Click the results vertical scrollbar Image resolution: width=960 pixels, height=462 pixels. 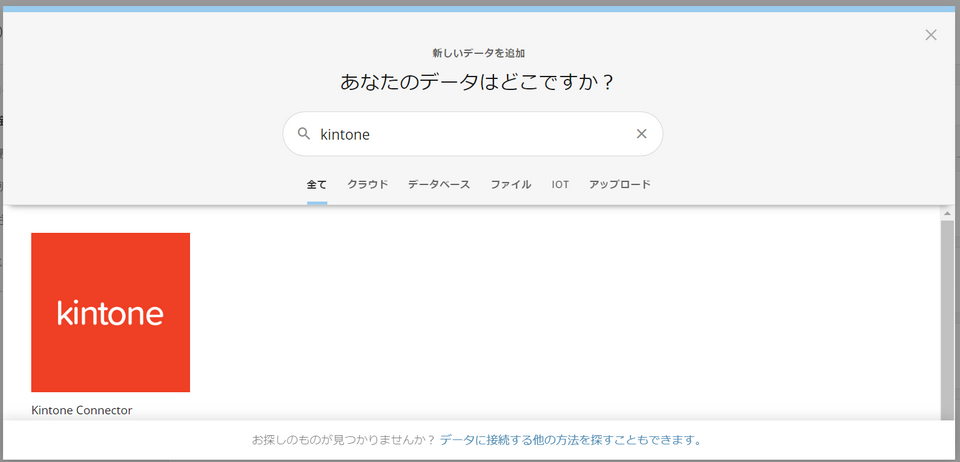947,319
